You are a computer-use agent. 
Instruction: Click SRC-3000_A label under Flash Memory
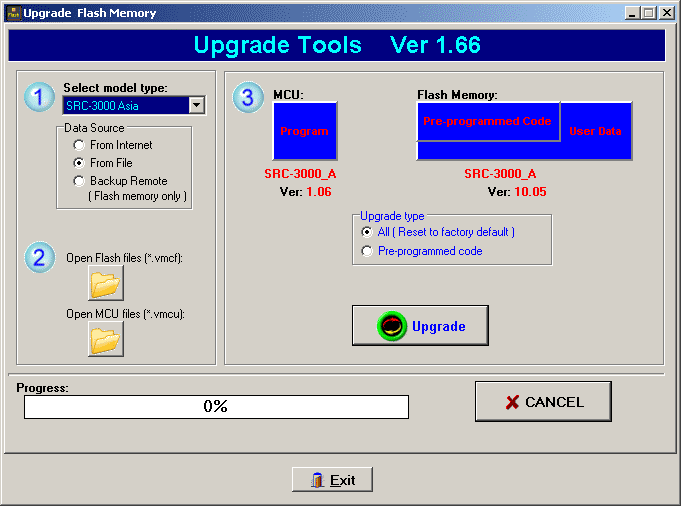coord(500,174)
